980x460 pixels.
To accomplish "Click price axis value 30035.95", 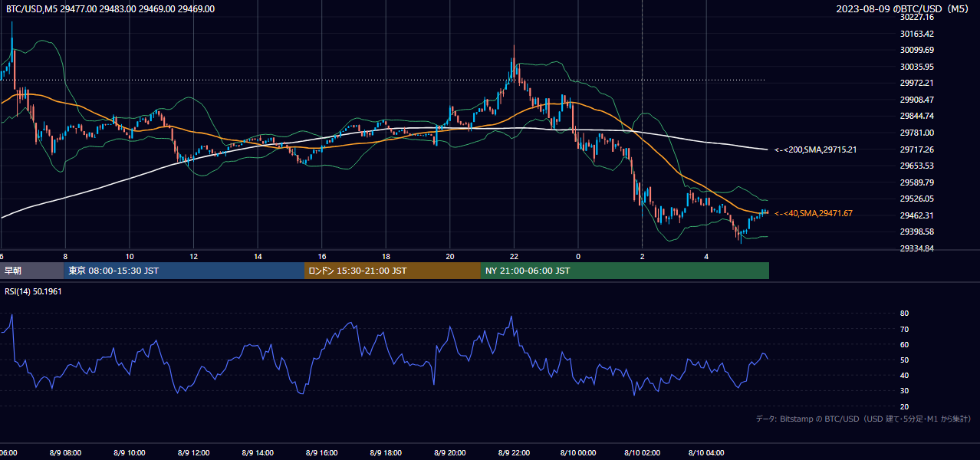I will tap(917, 67).
